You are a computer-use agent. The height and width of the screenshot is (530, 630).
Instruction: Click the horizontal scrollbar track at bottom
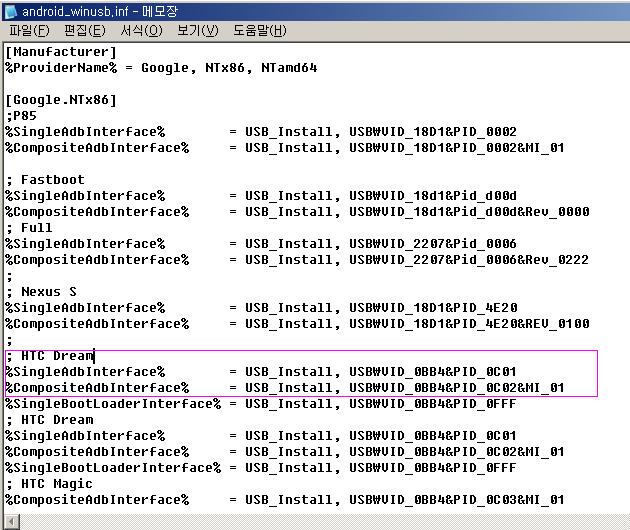point(324,522)
